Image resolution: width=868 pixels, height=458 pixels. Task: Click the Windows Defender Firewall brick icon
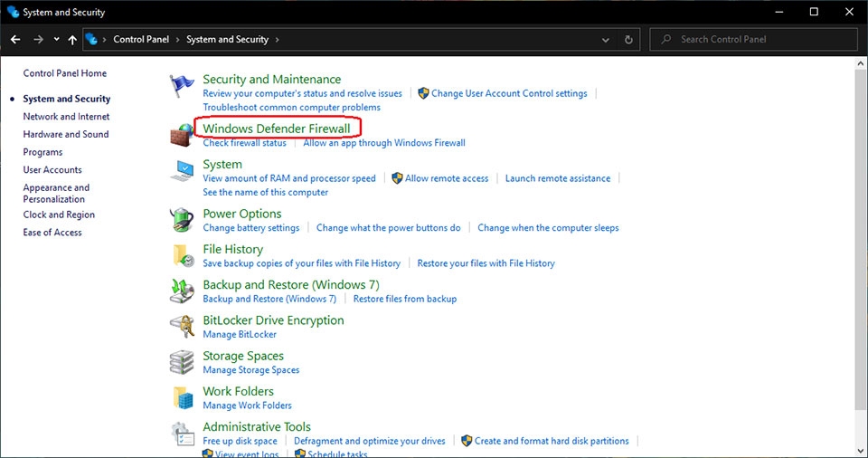coord(182,135)
